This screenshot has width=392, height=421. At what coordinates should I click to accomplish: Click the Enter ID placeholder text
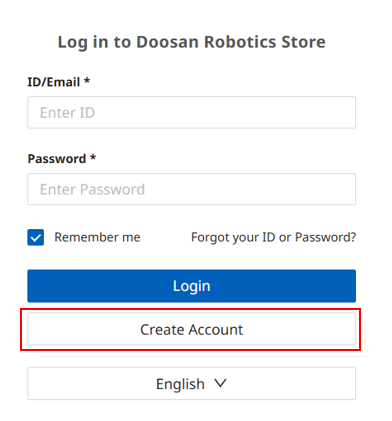[x=67, y=113]
